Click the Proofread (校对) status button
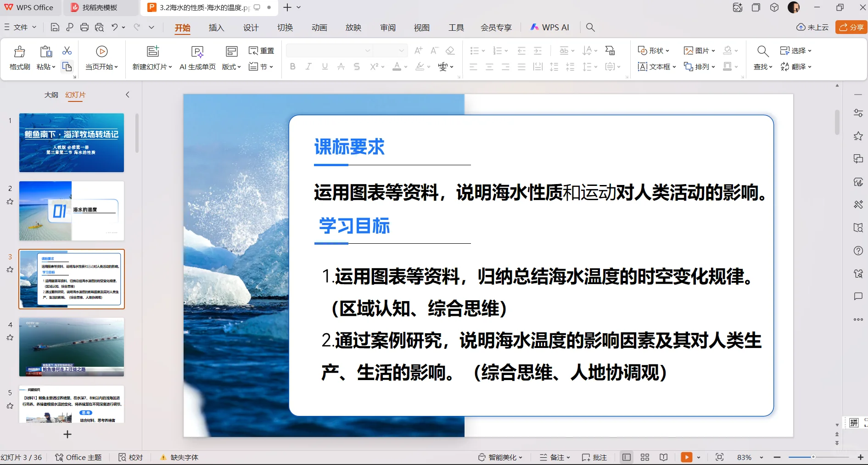Viewport: 868px width, 465px height. (x=131, y=457)
